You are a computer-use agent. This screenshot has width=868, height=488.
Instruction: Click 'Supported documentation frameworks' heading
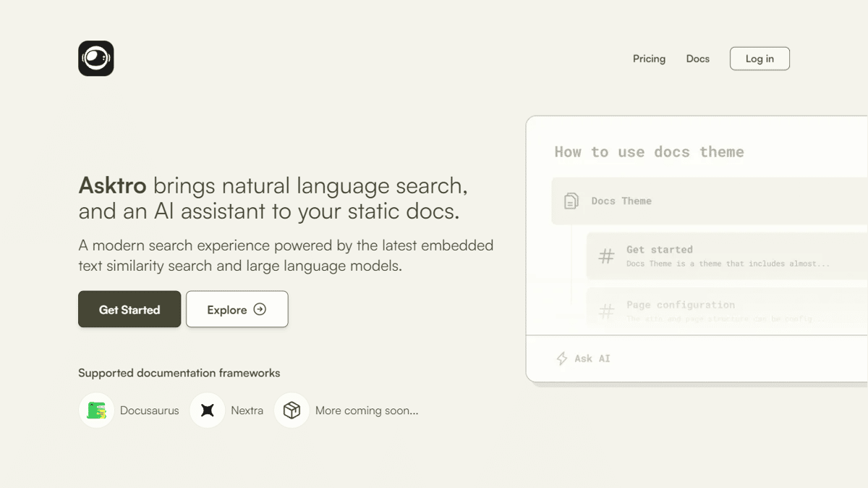tap(179, 373)
